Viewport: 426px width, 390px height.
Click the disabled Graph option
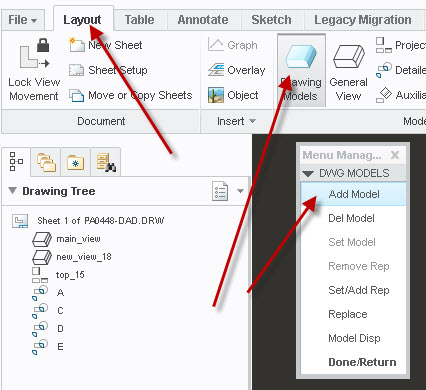click(232, 45)
